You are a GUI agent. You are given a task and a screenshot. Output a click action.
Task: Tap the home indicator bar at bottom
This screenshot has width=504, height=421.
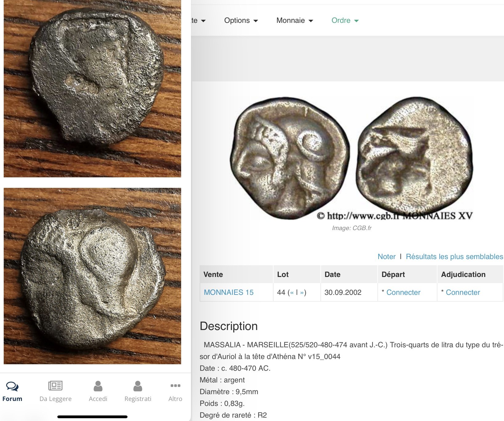(x=92, y=417)
